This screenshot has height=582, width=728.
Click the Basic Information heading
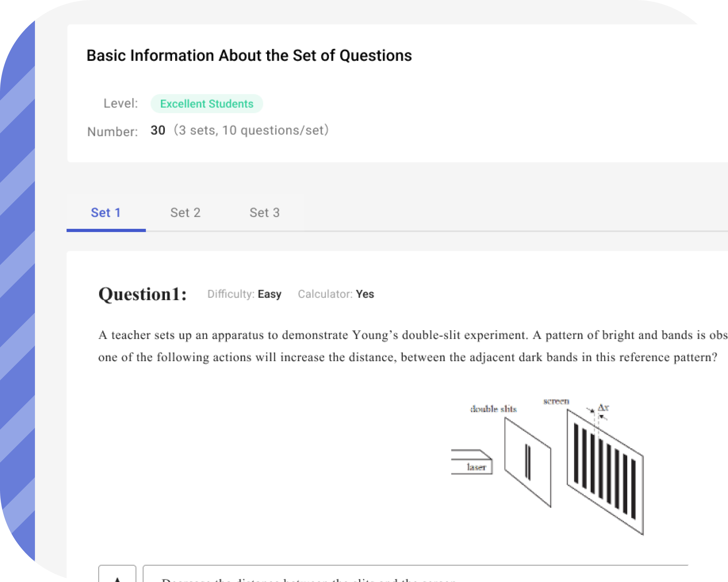click(x=249, y=55)
